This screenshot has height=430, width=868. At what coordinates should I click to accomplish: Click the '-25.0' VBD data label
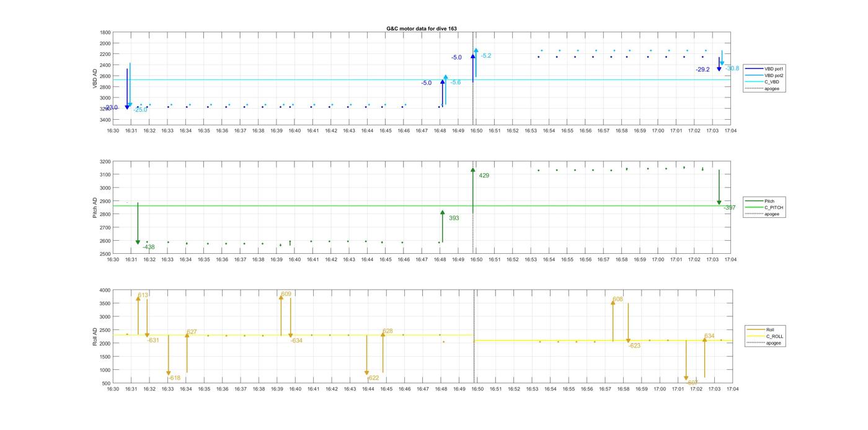pos(141,110)
